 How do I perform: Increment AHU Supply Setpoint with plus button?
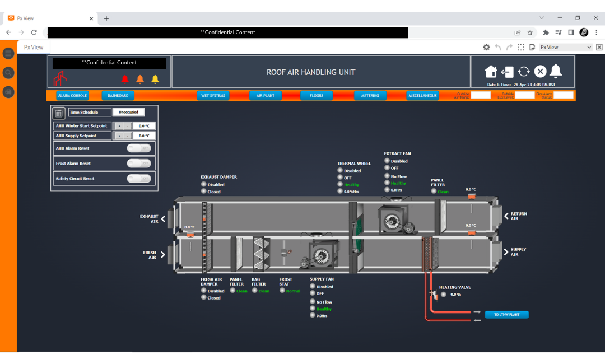pyautogui.click(x=119, y=136)
